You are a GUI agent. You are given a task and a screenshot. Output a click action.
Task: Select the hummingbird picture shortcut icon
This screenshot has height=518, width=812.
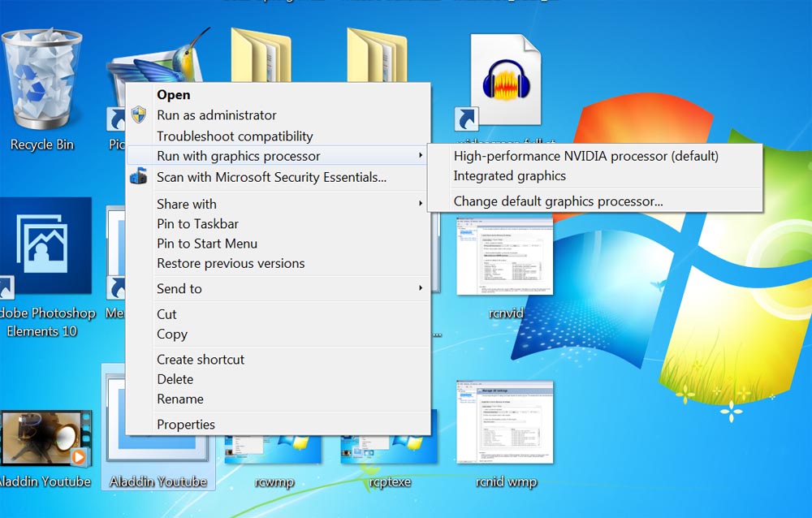[x=161, y=57]
